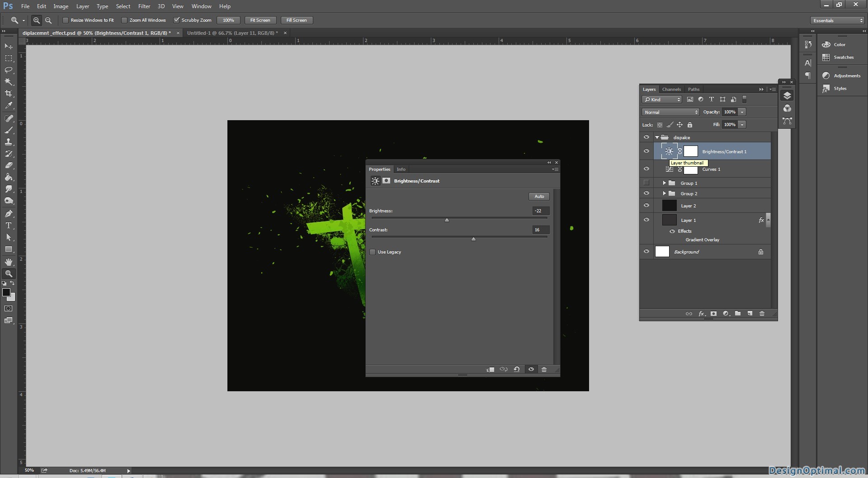Select the Paint Bucket tool

(9, 177)
